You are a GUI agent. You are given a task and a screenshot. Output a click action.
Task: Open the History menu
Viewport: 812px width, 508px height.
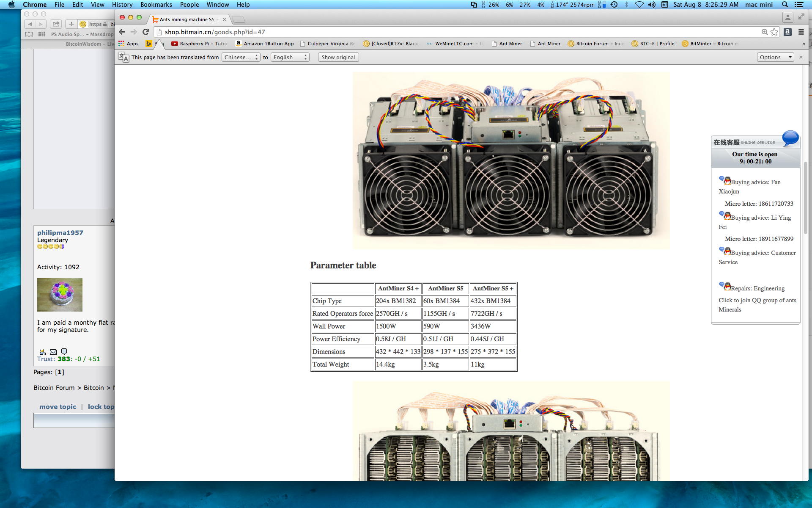pos(122,5)
